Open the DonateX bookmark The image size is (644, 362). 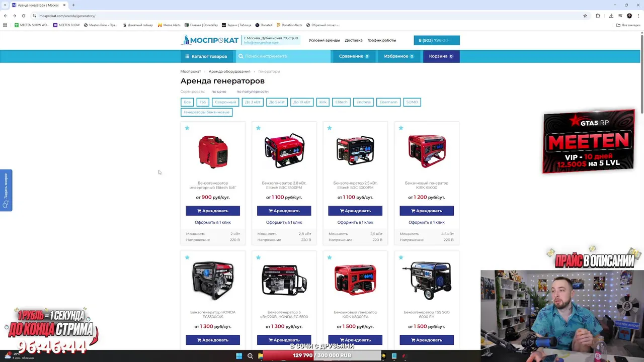264,25
